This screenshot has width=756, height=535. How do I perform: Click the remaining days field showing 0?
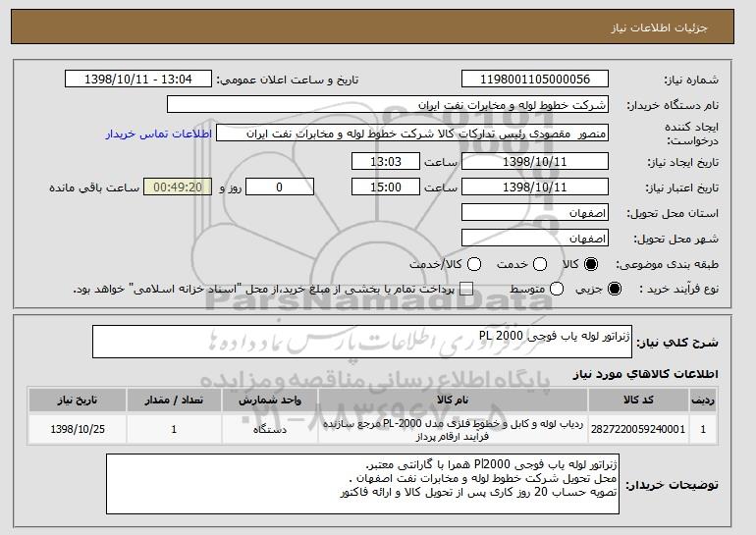pos(280,187)
